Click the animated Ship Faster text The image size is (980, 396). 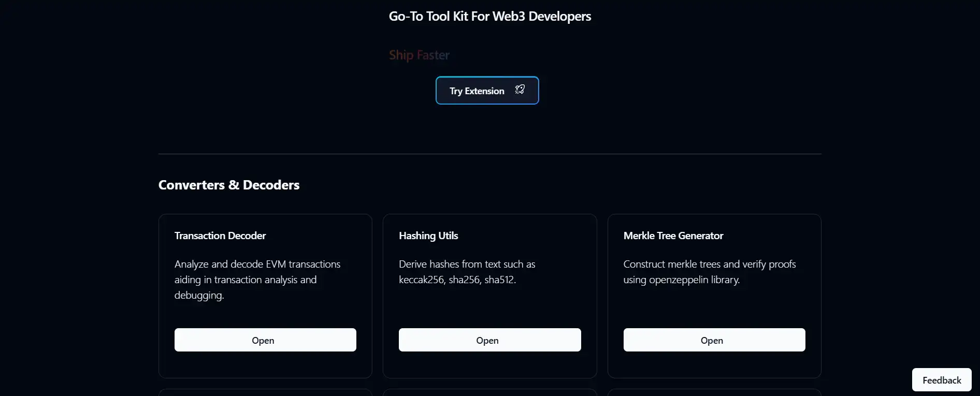(x=419, y=55)
